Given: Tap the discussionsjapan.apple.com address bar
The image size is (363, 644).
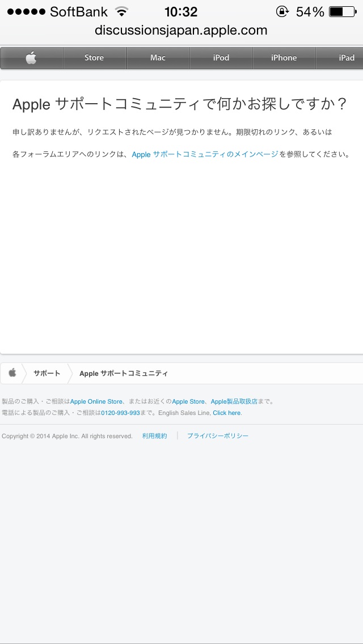Looking at the screenshot, I should tap(181, 30).
